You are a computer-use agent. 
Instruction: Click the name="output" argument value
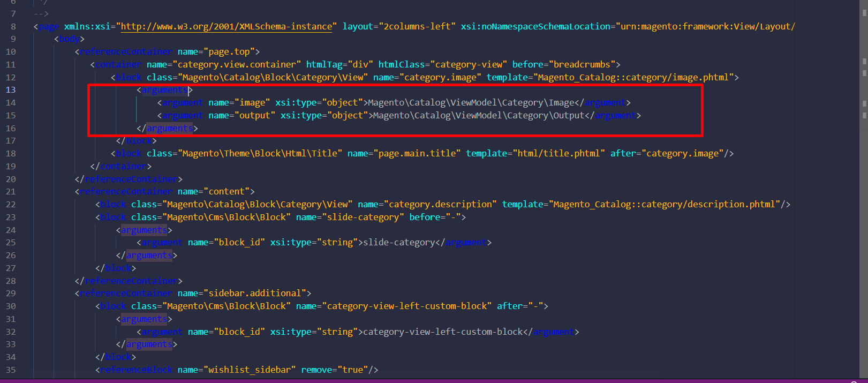pyautogui.click(x=255, y=116)
